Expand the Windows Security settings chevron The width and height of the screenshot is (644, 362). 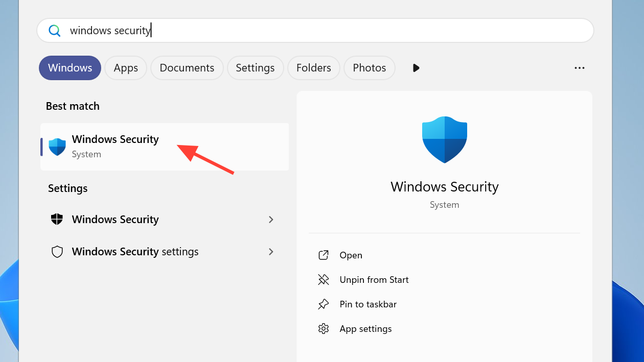pos(271,220)
